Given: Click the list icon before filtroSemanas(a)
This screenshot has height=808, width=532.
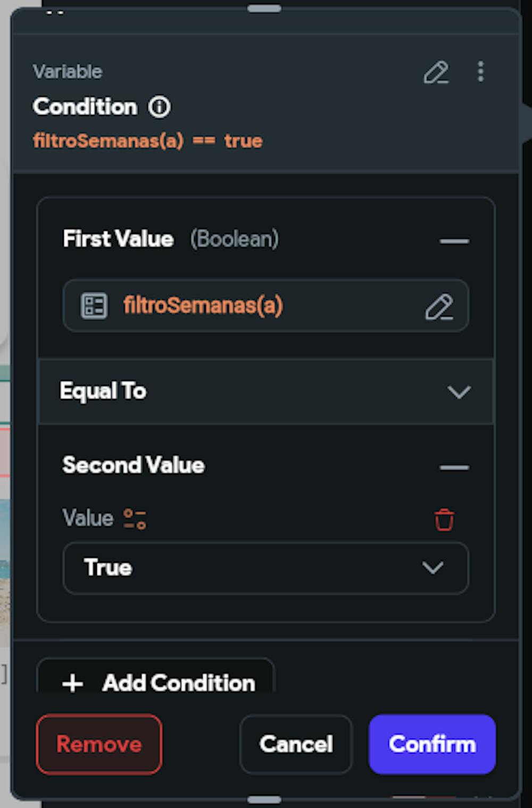Looking at the screenshot, I should (x=94, y=306).
